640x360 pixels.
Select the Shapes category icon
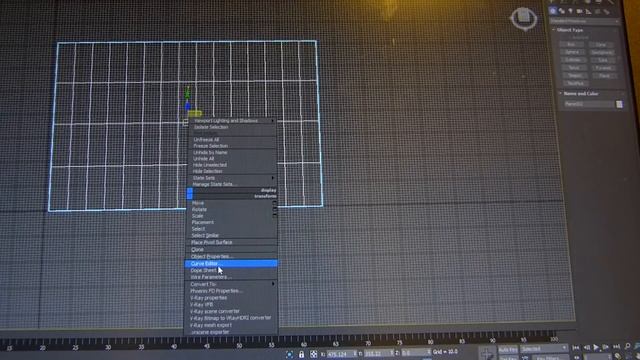click(x=562, y=11)
